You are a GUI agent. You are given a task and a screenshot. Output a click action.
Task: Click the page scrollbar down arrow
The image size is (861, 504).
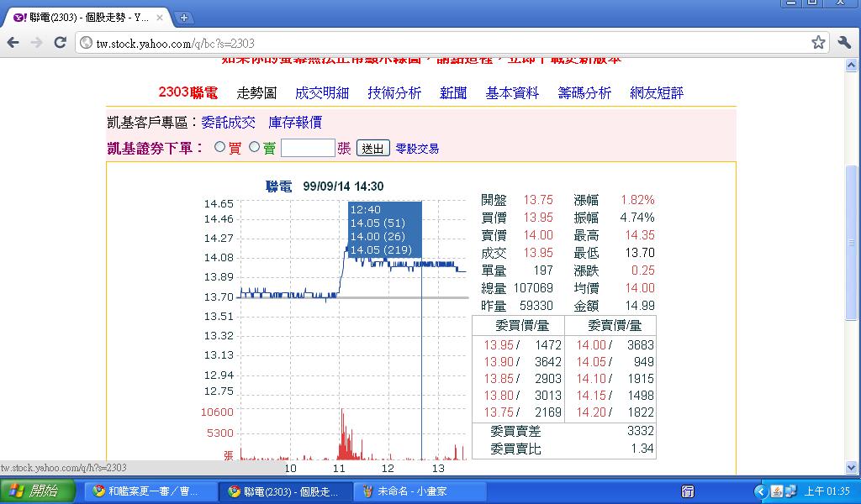[x=851, y=468]
